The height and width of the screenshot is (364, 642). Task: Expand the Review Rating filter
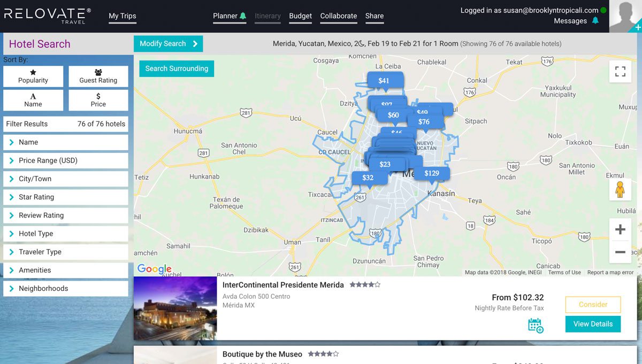(x=66, y=215)
